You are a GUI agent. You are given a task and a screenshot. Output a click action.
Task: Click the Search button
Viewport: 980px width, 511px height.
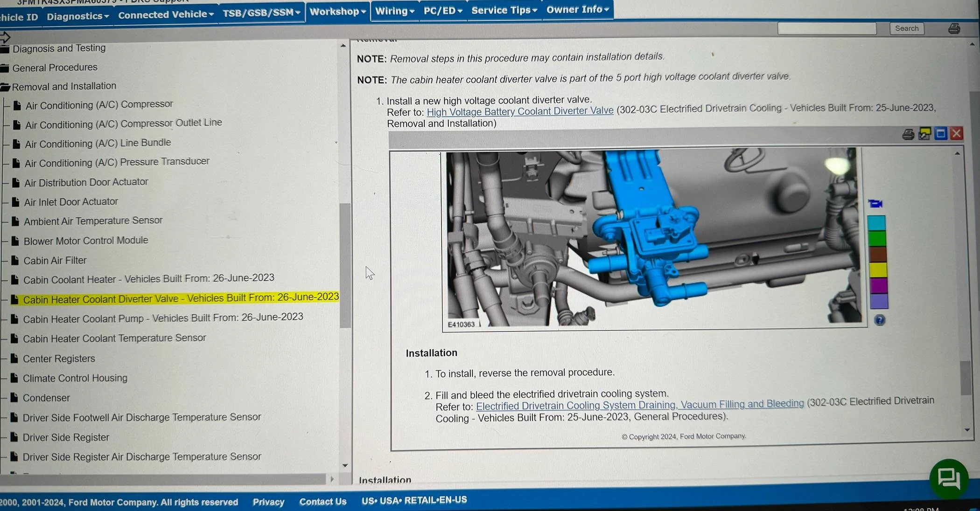(x=906, y=28)
